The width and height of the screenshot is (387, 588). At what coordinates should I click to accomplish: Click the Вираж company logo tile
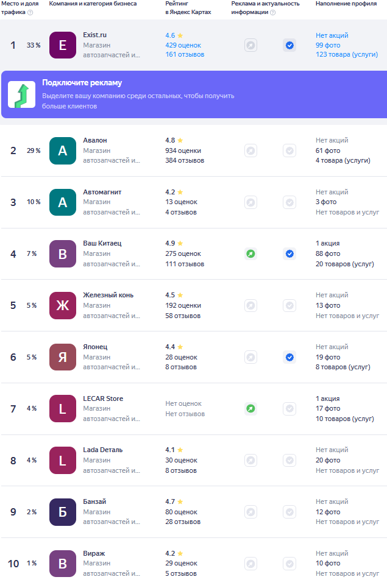[63, 564]
